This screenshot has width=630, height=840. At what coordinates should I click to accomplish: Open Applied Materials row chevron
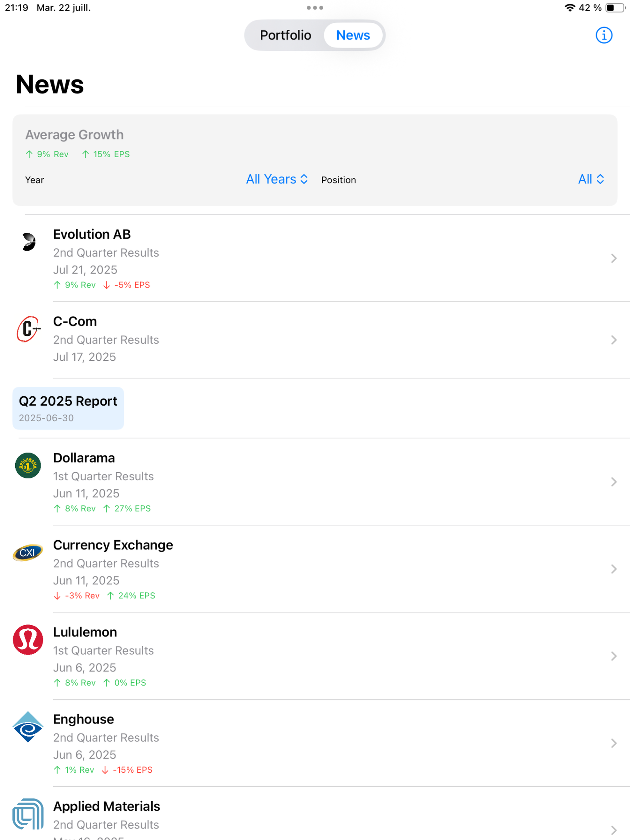tap(613, 830)
